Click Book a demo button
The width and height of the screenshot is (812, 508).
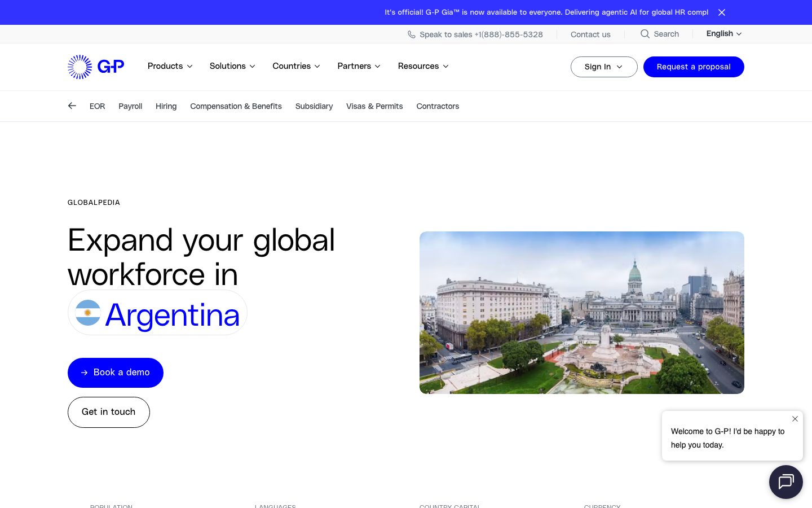(x=116, y=373)
